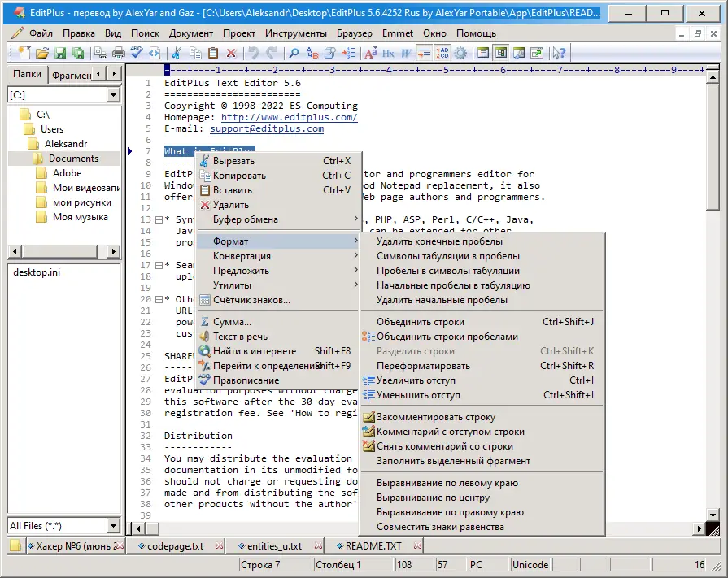Open the All Files (*.*) filter dropdown
The height and width of the screenshot is (578, 728).
coord(113,526)
